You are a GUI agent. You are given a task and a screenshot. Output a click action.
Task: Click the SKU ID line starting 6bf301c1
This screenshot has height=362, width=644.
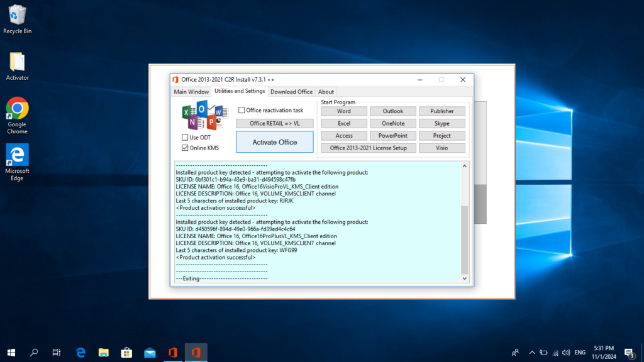coord(235,179)
